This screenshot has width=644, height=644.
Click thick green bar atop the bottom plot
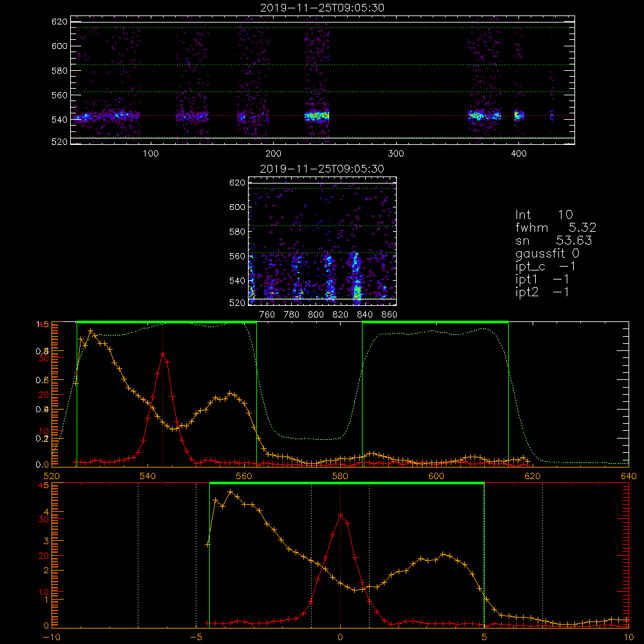[347, 484]
